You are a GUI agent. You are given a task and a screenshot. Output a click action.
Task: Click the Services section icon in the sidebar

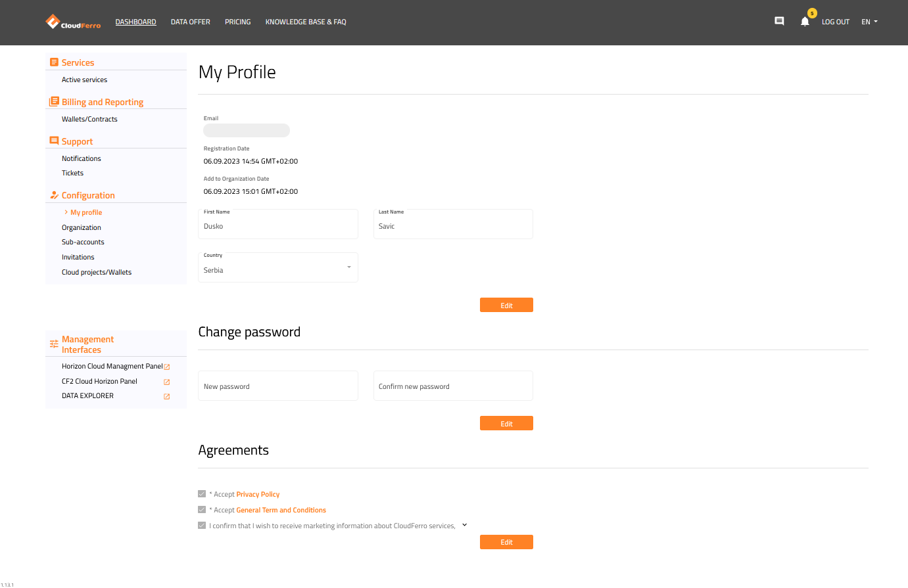(x=54, y=62)
